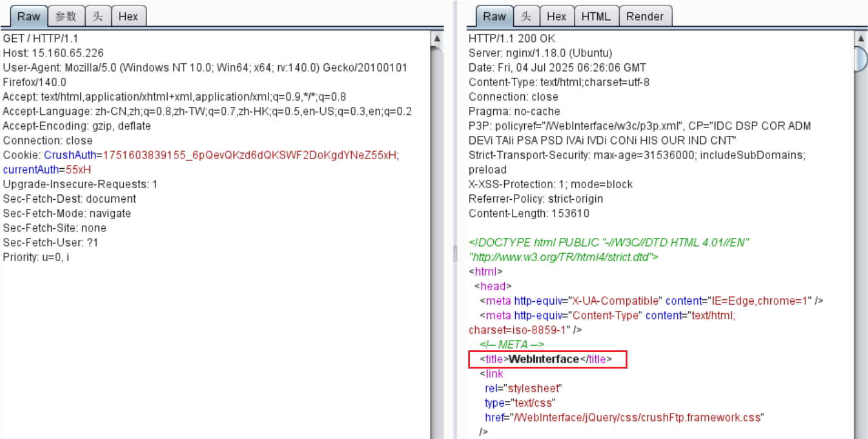Click the 'rel="stylesheet"' attribute line

pyautogui.click(x=524, y=388)
